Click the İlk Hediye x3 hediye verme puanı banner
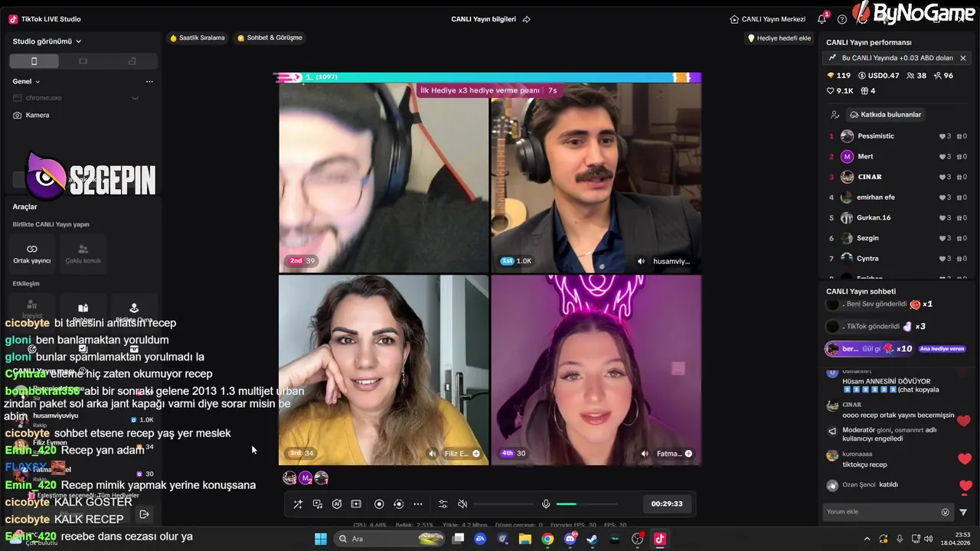 click(x=488, y=90)
